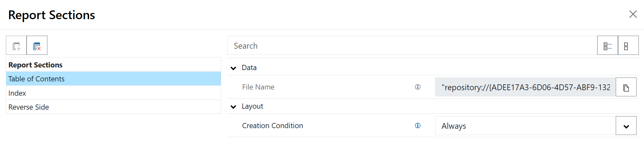Click the add new section icon
The width and height of the screenshot is (644, 157).
[16, 46]
